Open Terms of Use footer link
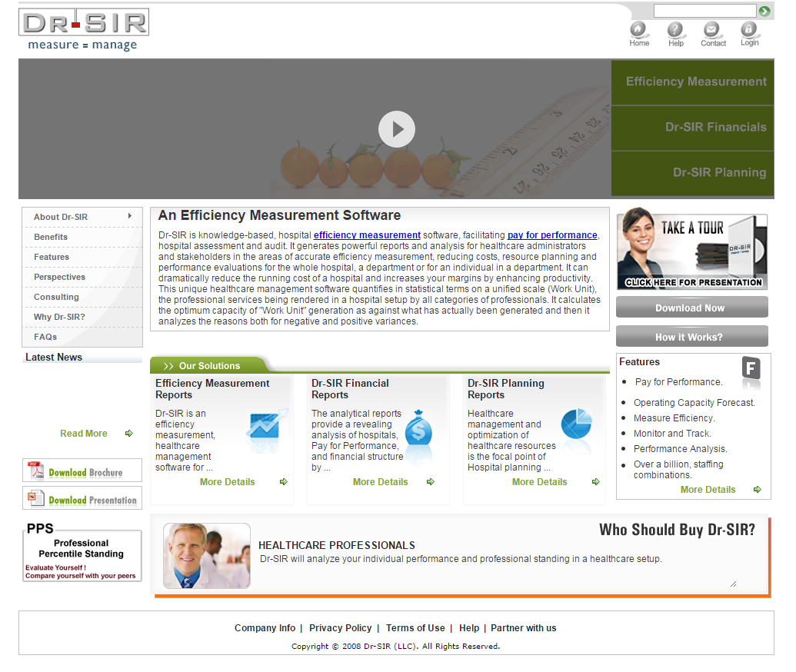 click(415, 628)
